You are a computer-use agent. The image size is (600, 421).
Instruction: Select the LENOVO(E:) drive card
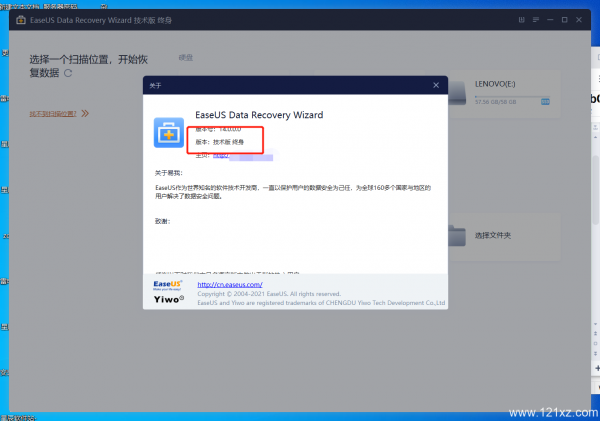point(504,94)
